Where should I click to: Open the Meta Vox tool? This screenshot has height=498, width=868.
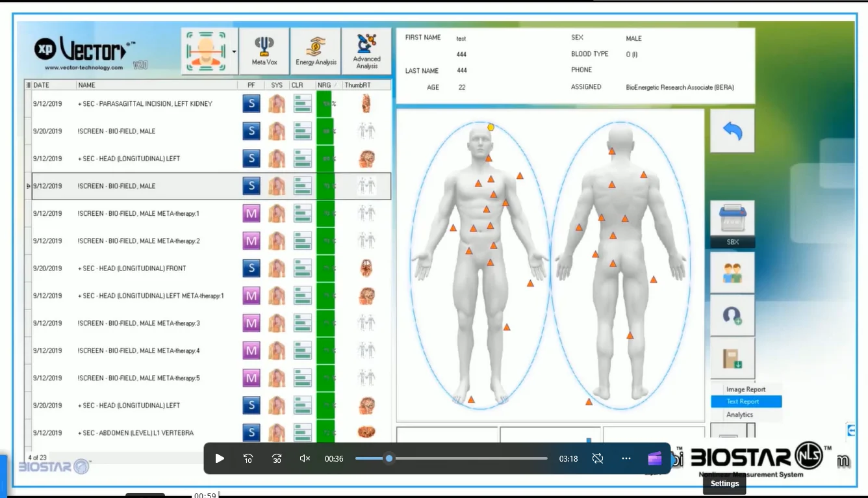[x=264, y=50]
